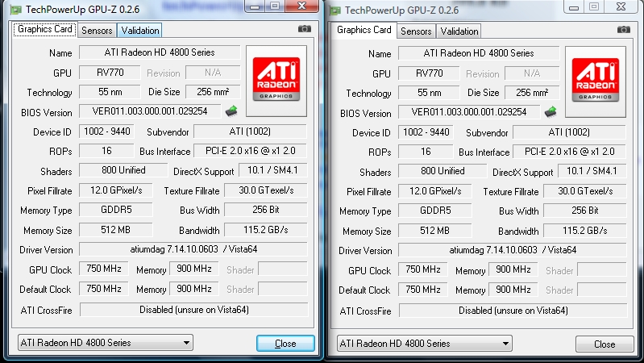Open the Sensors tab in left window
The width and height of the screenshot is (644, 363).
click(x=97, y=31)
